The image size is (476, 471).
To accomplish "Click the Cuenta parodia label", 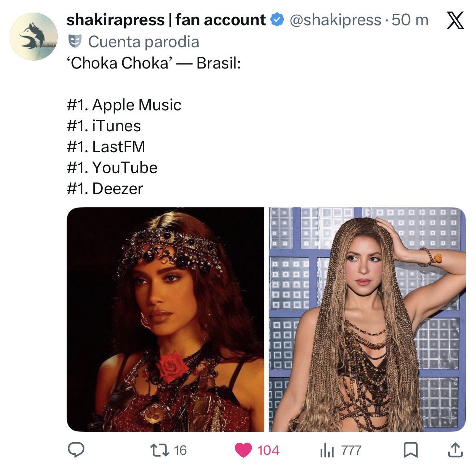I will coord(144,42).
